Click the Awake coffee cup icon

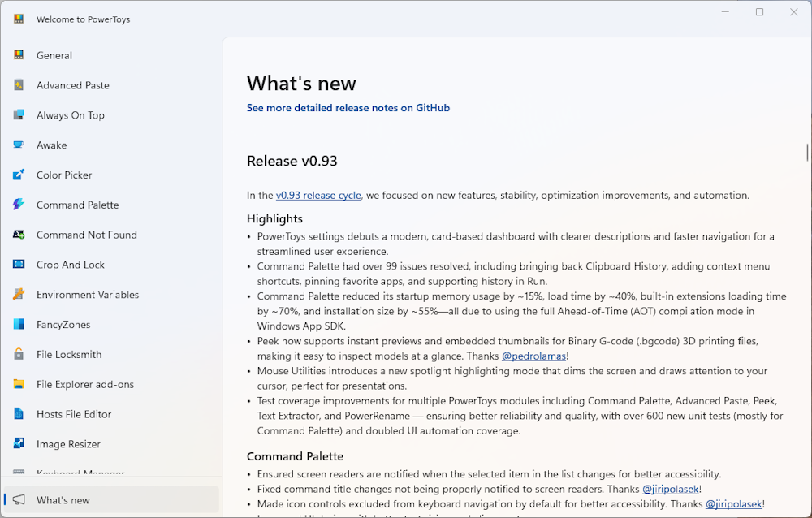tap(19, 145)
